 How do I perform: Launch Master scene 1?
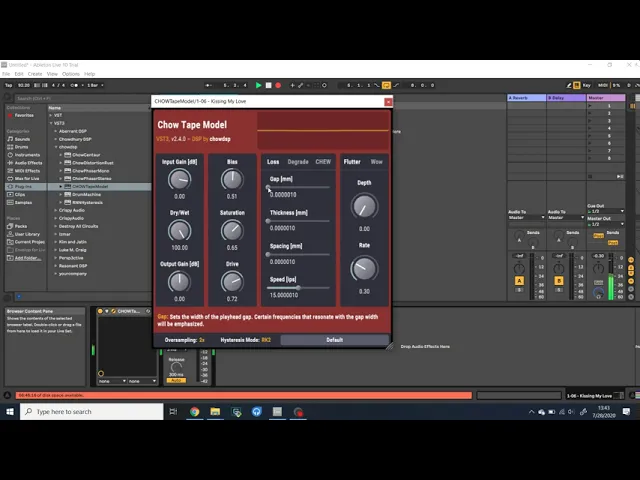(590, 106)
